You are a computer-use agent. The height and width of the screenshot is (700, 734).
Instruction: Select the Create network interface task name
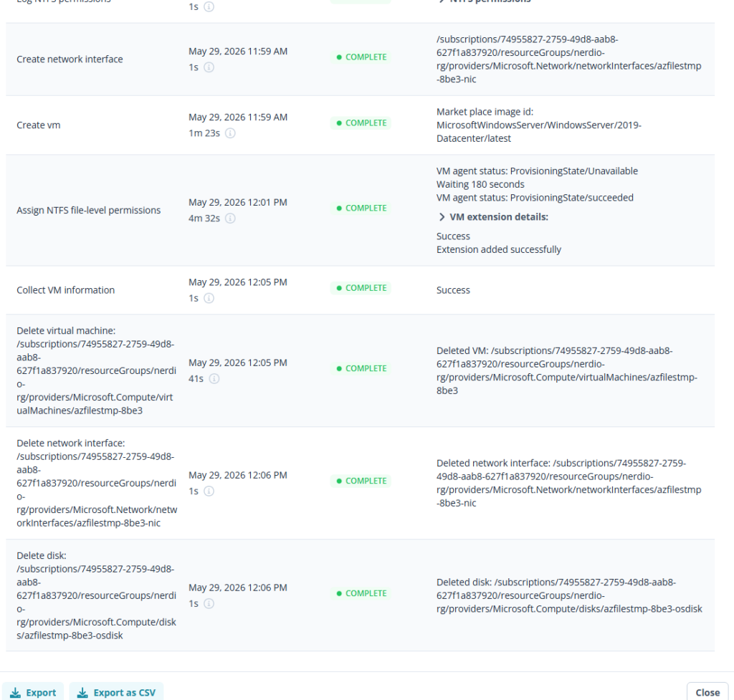pyautogui.click(x=70, y=59)
